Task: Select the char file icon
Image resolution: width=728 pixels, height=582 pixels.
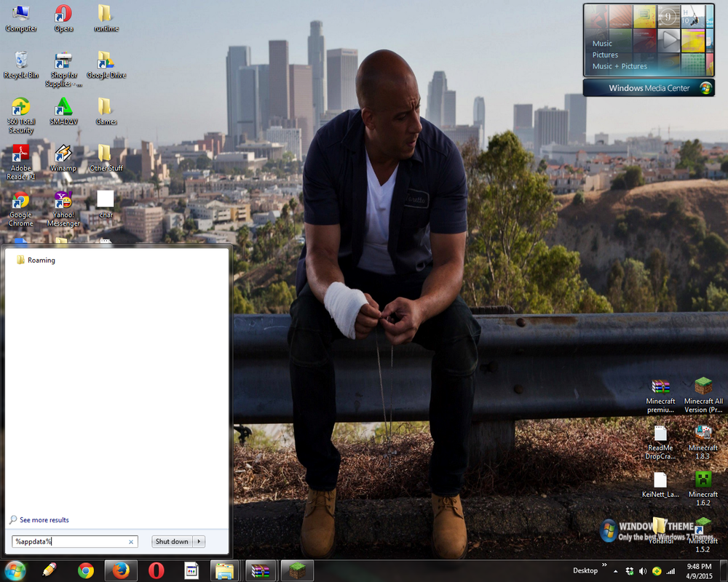Action: [106, 204]
